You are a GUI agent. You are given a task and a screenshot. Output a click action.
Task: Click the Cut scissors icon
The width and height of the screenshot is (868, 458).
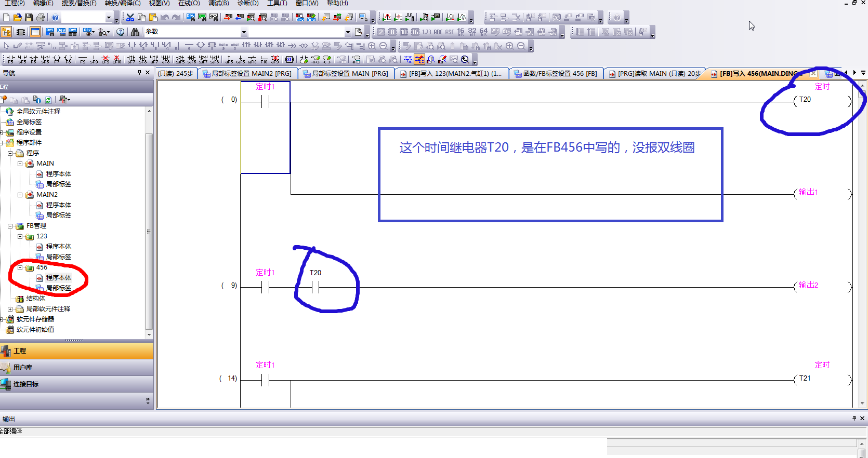coord(130,18)
